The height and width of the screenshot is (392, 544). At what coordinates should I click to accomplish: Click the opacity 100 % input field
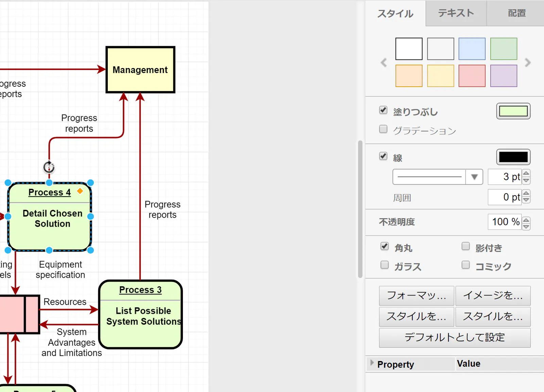505,222
